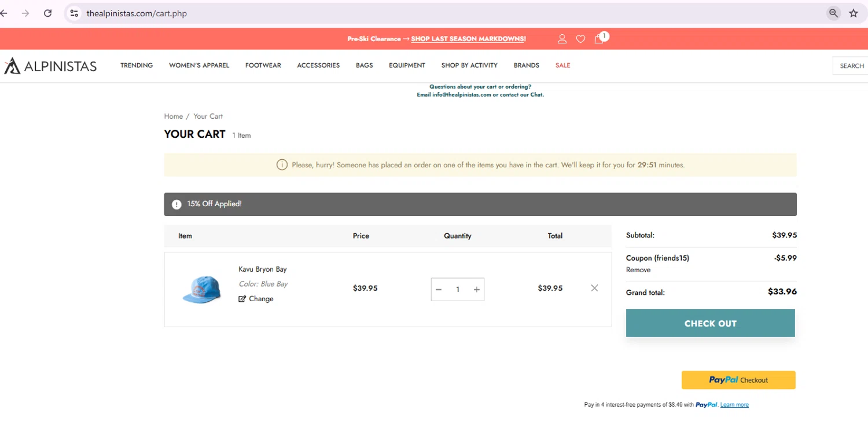Open the Brands menu

(527, 65)
